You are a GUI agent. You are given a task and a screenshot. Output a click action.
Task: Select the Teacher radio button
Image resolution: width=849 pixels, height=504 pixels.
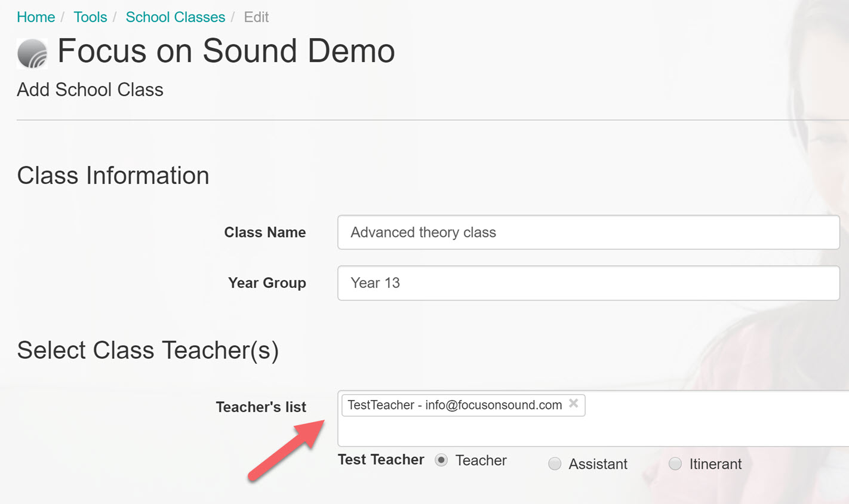point(441,460)
